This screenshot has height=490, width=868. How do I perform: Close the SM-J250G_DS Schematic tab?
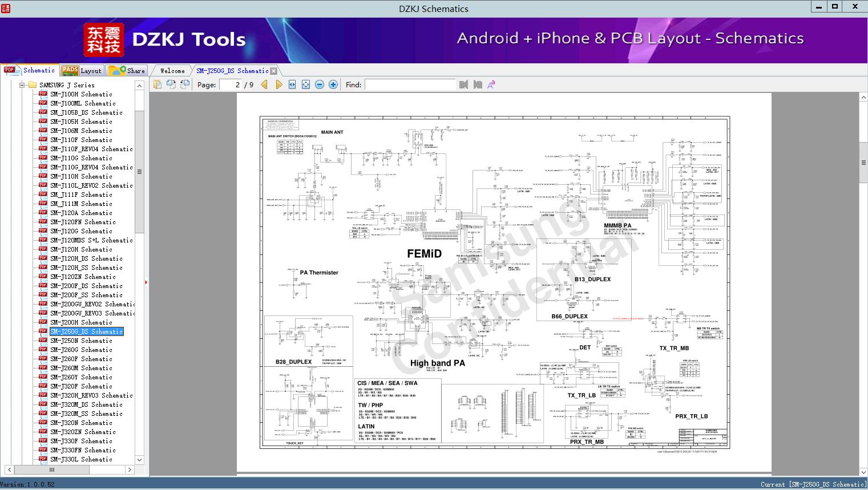pos(274,71)
